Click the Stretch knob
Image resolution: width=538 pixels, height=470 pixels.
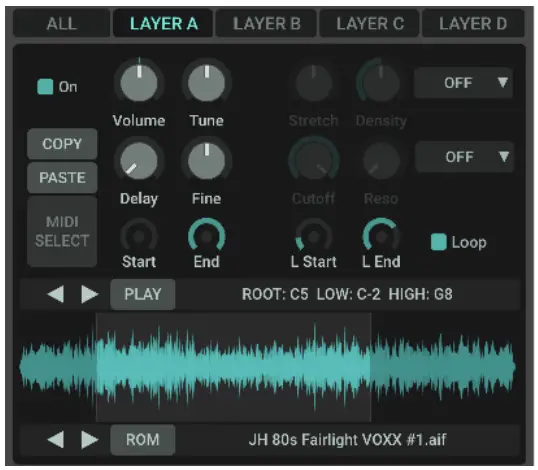314,83
